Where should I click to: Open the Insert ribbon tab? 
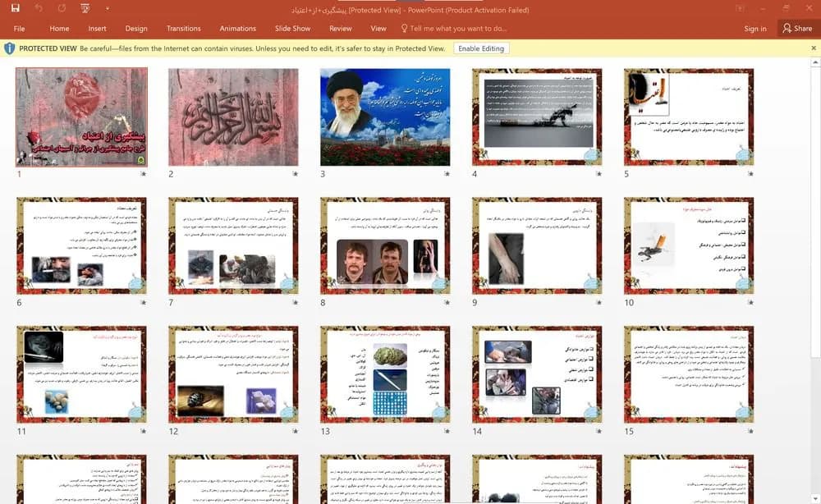(x=97, y=28)
